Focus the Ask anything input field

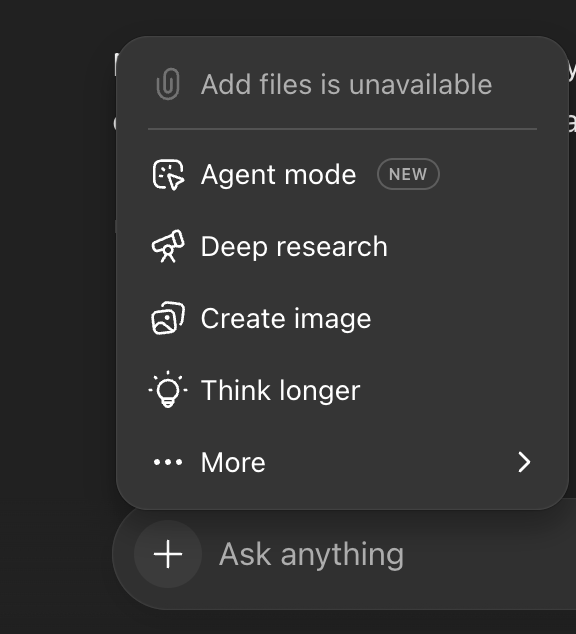click(x=388, y=554)
